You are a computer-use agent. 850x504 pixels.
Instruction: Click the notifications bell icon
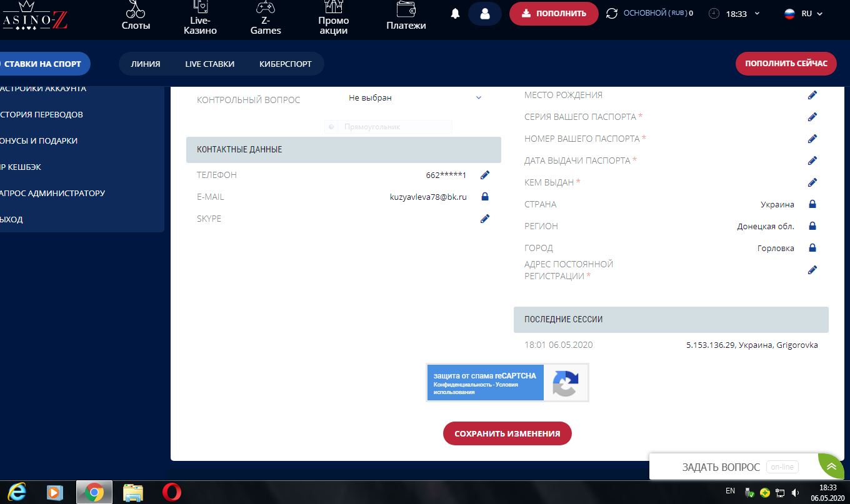[456, 14]
